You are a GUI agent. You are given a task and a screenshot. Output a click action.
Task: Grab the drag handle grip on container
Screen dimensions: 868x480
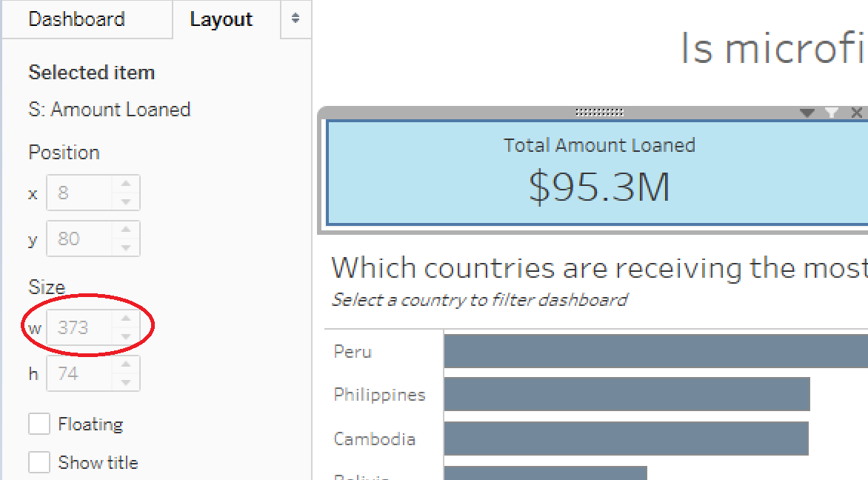click(599, 113)
